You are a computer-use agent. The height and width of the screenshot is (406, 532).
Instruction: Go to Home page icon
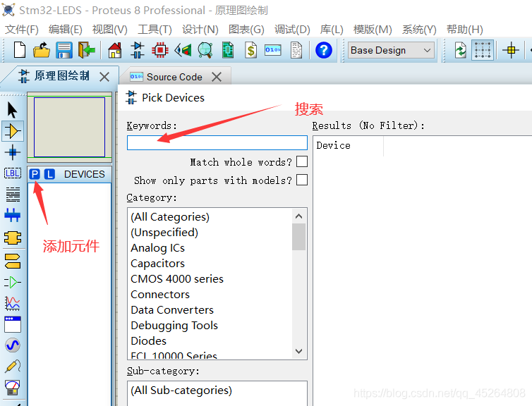tap(115, 50)
